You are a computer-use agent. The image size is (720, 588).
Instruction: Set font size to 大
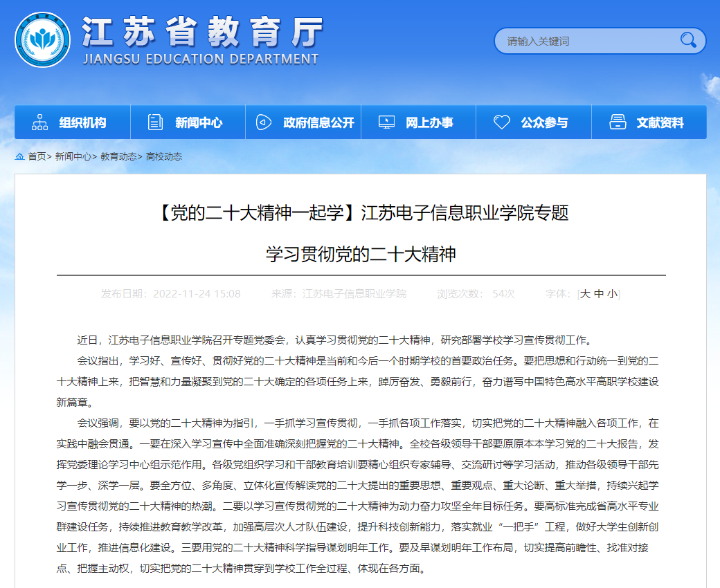(585, 293)
